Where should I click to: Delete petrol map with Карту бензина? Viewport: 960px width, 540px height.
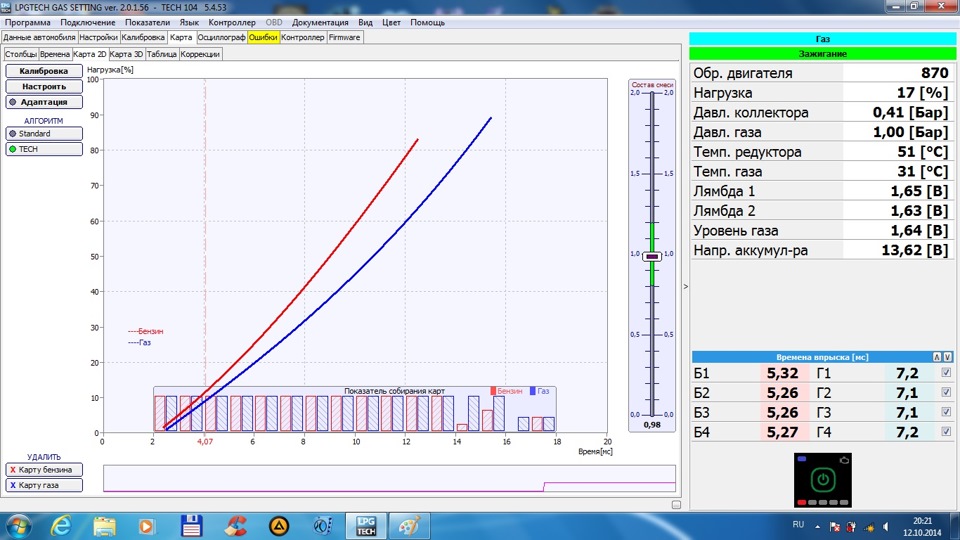[x=44, y=470]
